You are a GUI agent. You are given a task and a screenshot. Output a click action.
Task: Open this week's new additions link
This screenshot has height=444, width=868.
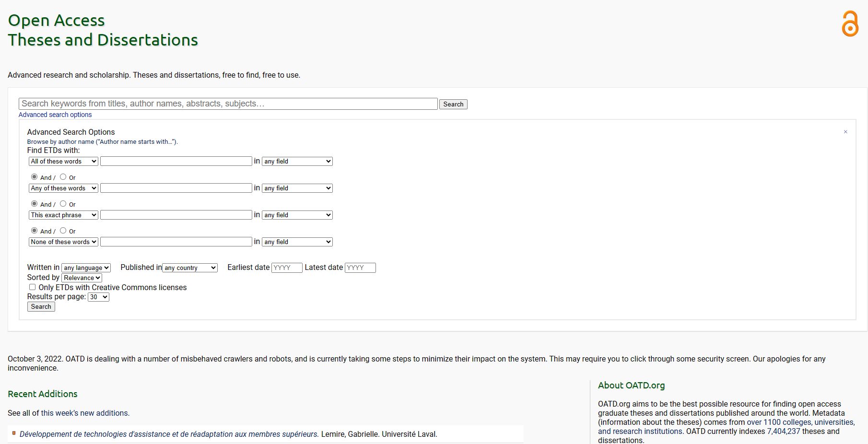coord(84,413)
